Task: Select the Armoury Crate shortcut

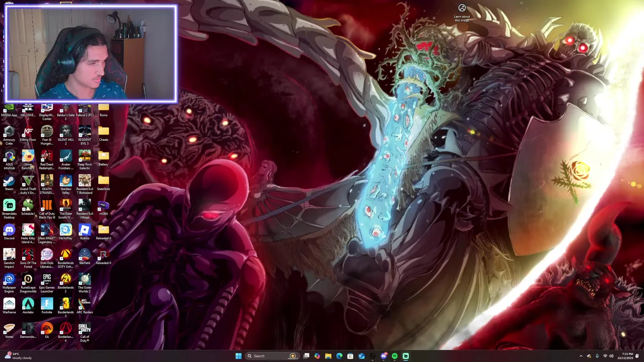Action: click(9, 135)
